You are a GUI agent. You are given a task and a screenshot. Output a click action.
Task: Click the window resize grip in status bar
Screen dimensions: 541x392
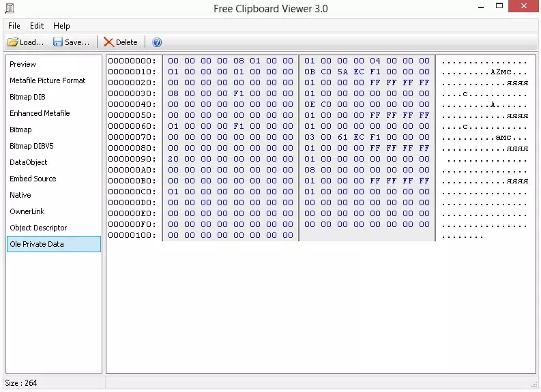[534, 385]
